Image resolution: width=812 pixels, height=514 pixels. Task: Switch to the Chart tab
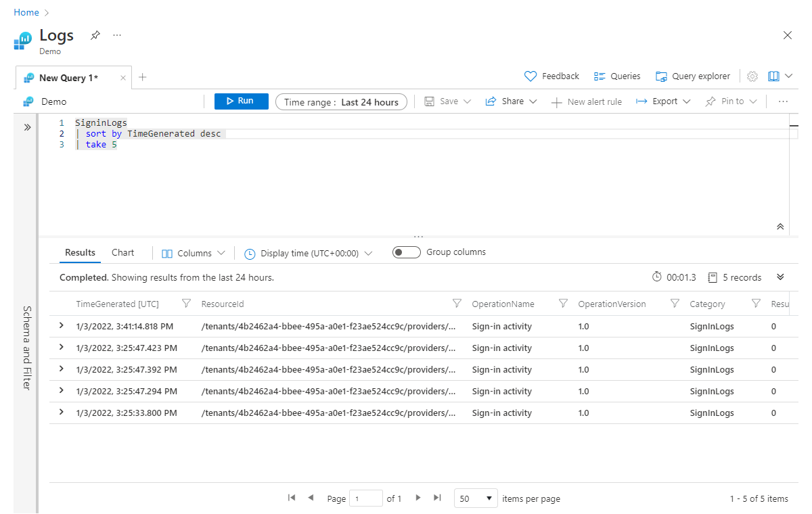click(123, 252)
